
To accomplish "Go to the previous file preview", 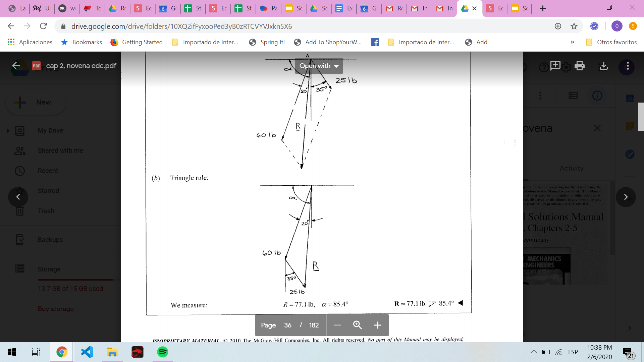I will (x=18, y=197).
